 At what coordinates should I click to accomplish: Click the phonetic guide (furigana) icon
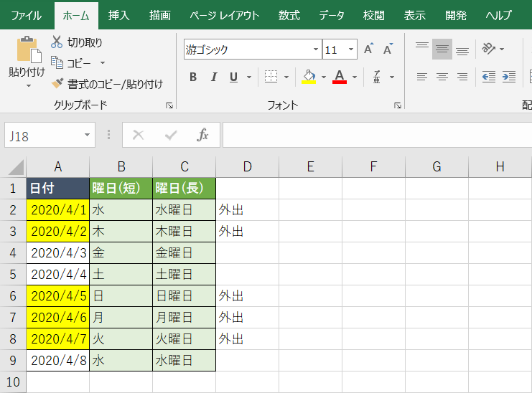point(377,77)
